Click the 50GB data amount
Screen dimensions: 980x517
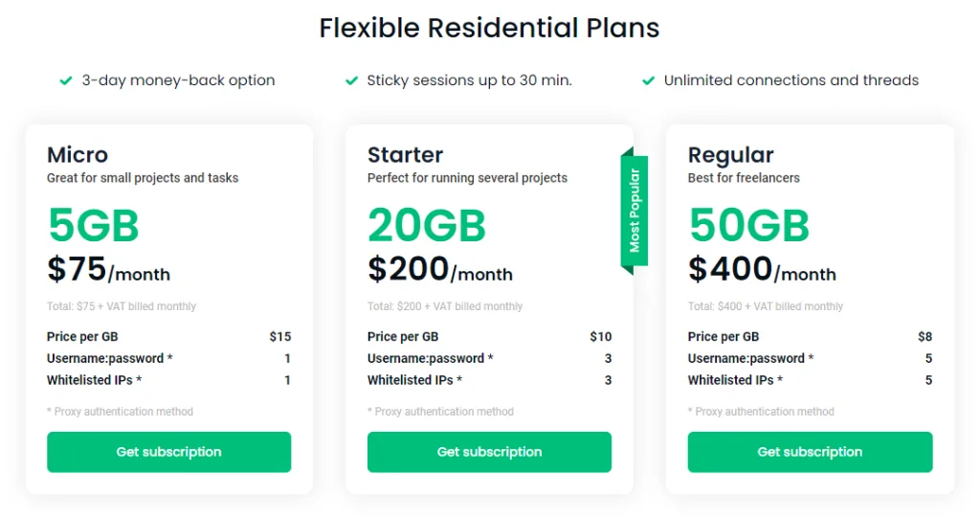pyautogui.click(x=748, y=226)
